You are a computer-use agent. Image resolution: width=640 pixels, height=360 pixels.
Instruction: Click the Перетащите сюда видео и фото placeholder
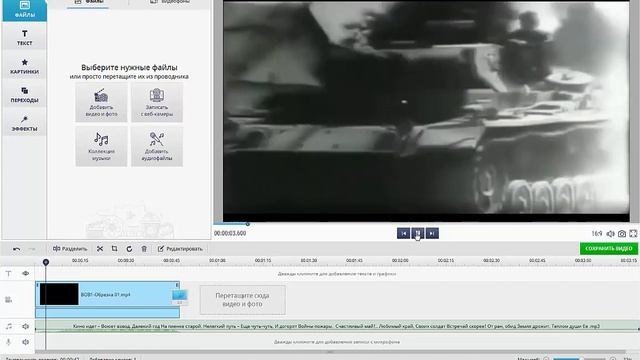pos(242,300)
